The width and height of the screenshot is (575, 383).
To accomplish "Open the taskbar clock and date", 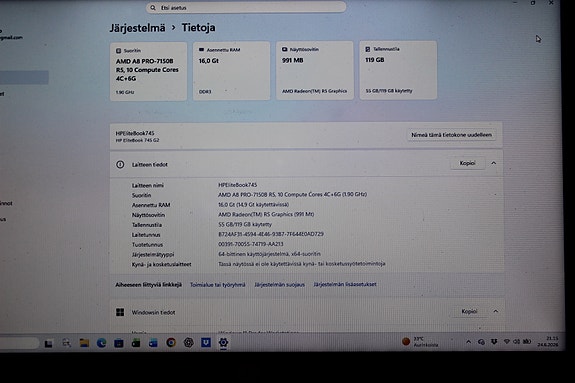I will (x=548, y=342).
